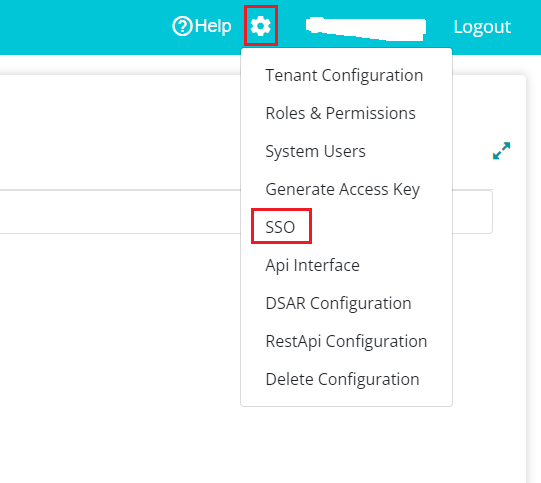Choose System Users in the dropdown

[315, 151]
